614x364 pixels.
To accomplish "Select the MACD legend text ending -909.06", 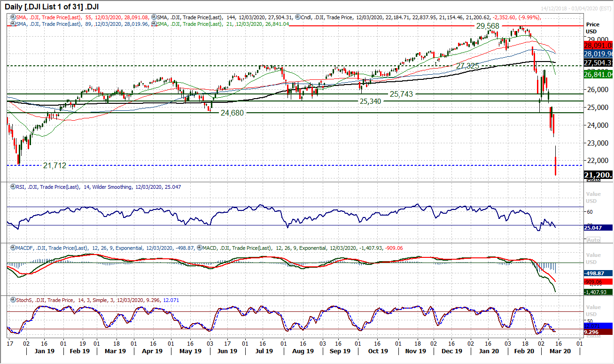I will point(303,248).
